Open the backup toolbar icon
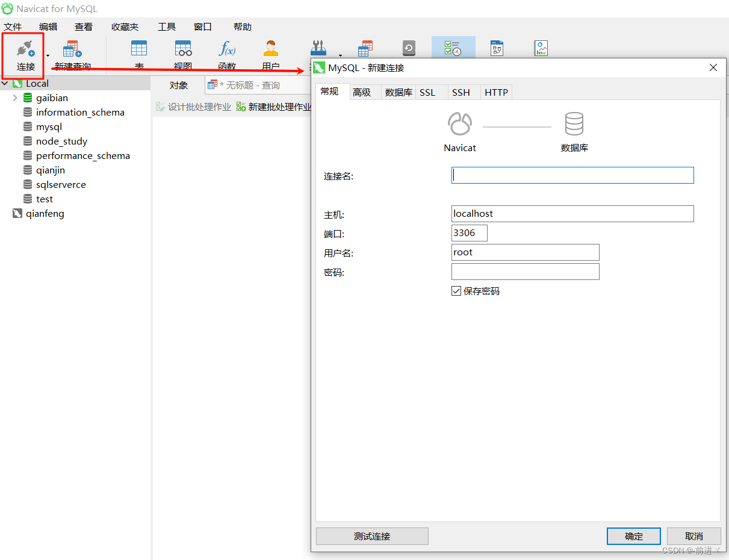Image resolution: width=729 pixels, height=560 pixels. (409, 49)
